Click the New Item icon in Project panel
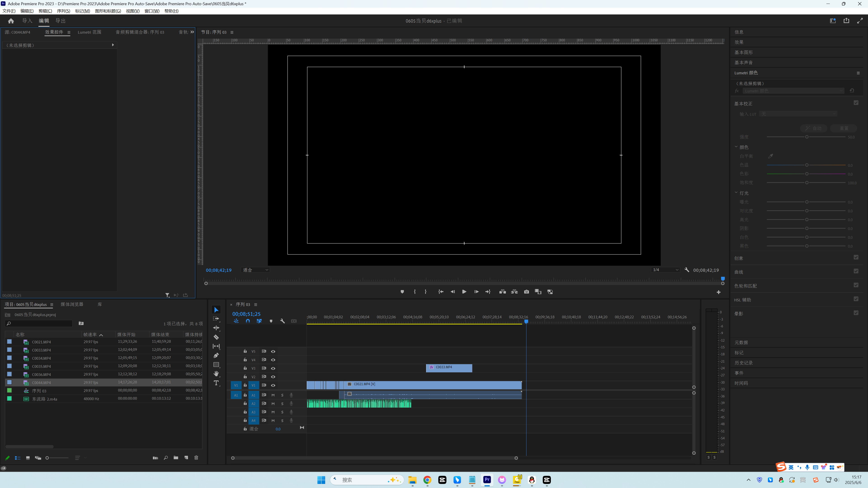 tap(186, 458)
